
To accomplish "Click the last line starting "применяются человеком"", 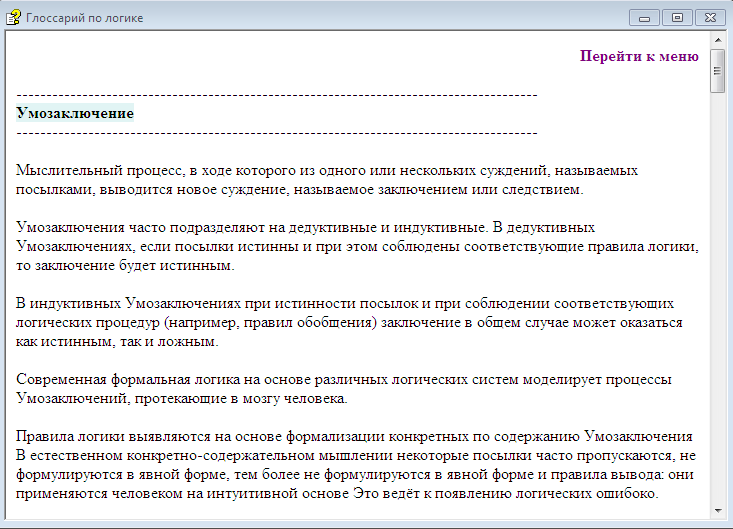I will pyautogui.click(x=337, y=494).
